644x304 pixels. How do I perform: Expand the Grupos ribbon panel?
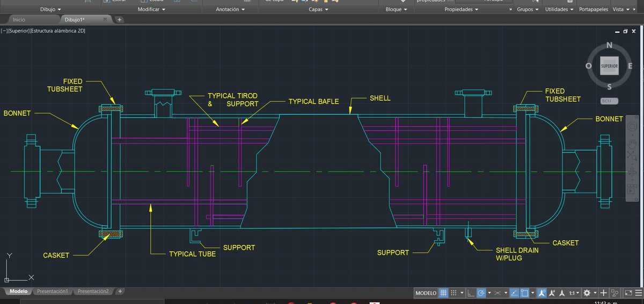pyautogui.click(x=529, y=10)
